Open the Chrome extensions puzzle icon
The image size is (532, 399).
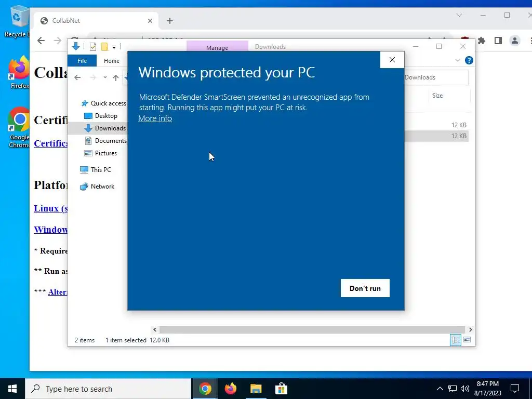tap(482, 41)
